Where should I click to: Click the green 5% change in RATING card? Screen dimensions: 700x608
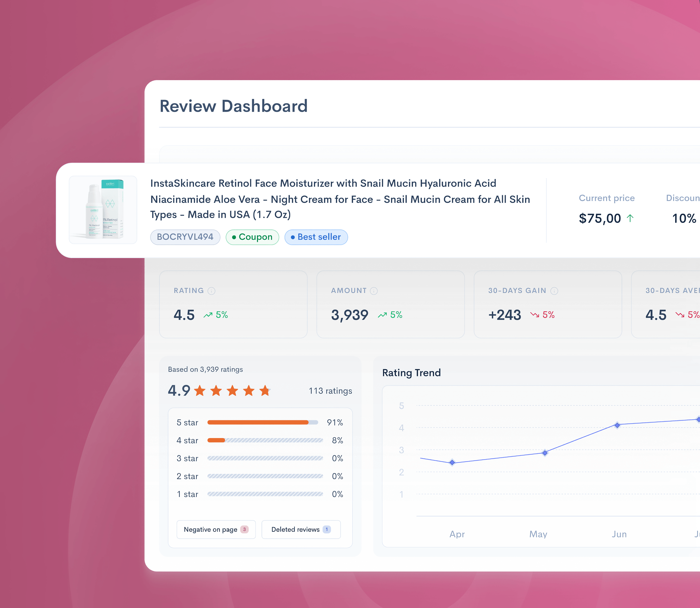(222, 315)
